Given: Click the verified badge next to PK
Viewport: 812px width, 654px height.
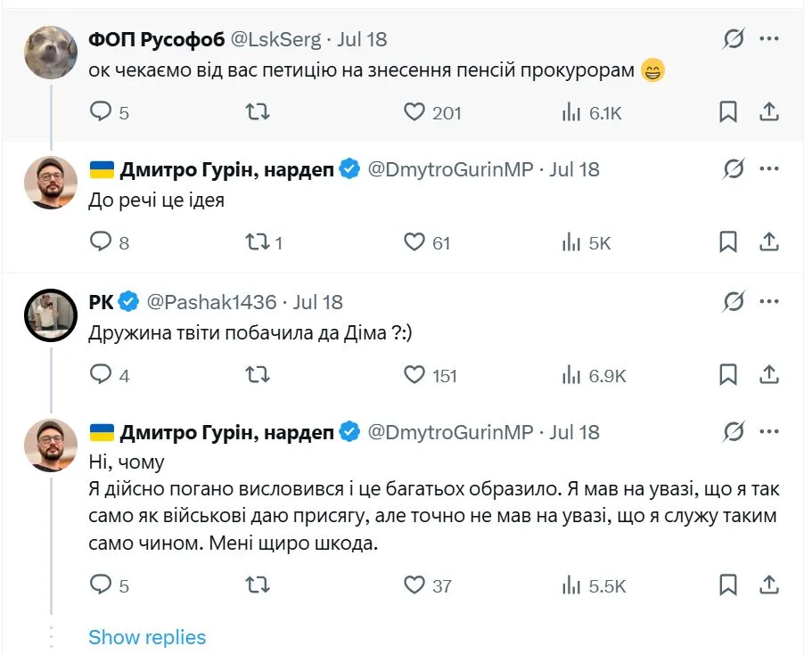Looking at the screenshot, I should [127, 301].
